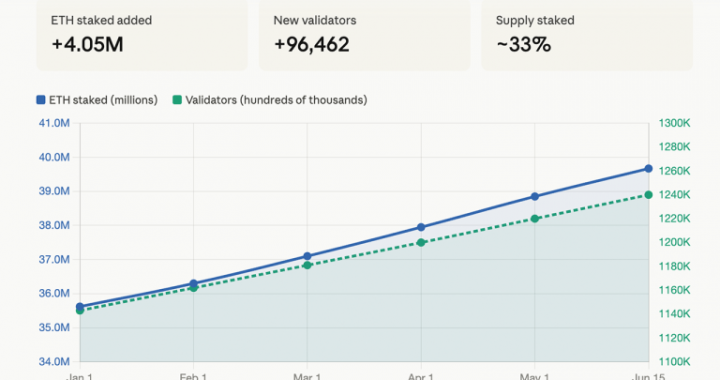
Task: Click the 38.0M left axis label
Action: (x=54, y=225)
